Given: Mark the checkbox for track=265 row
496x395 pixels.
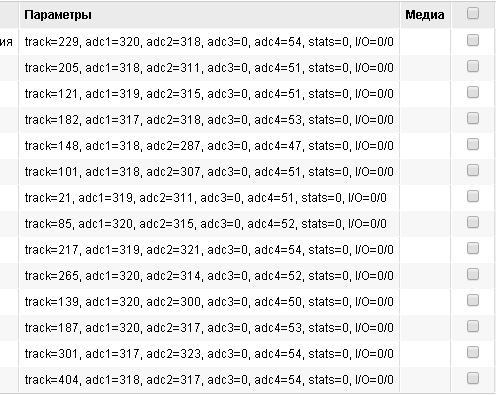Looking at the screenshot, I should [x=473, y=274].
